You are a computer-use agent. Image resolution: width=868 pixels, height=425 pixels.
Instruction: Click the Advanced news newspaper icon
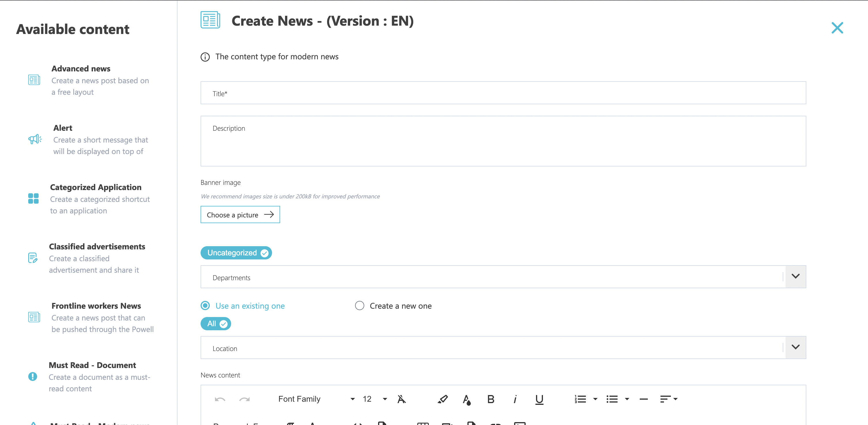coord(34,80)
